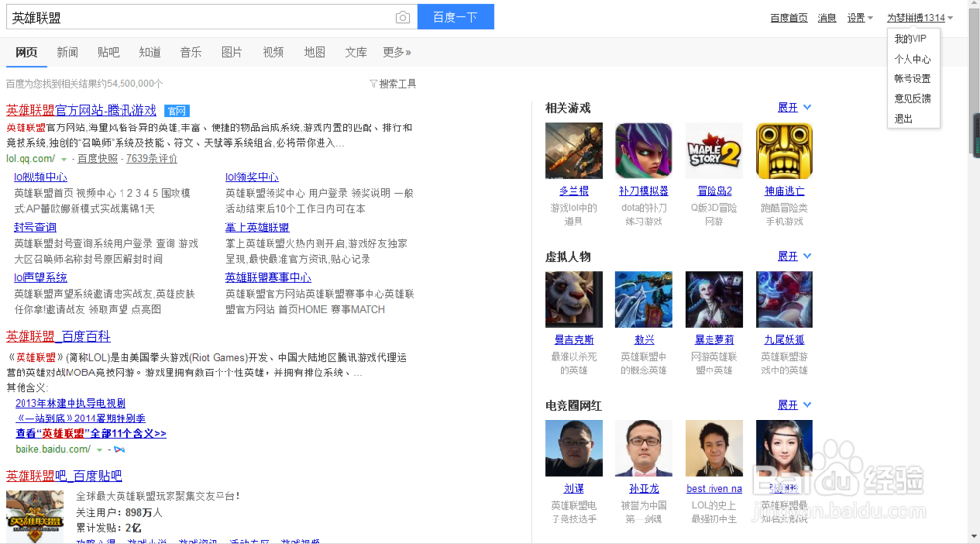The height and width of the screenshot is (544, 980).
Task: Open lol领奖中心 sublink
Action: pos(252,177)
